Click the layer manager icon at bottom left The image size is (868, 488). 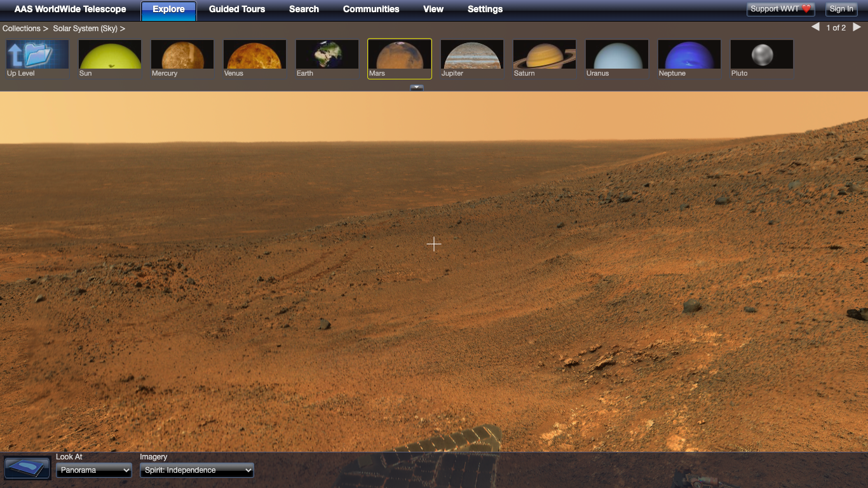(27, 468)
